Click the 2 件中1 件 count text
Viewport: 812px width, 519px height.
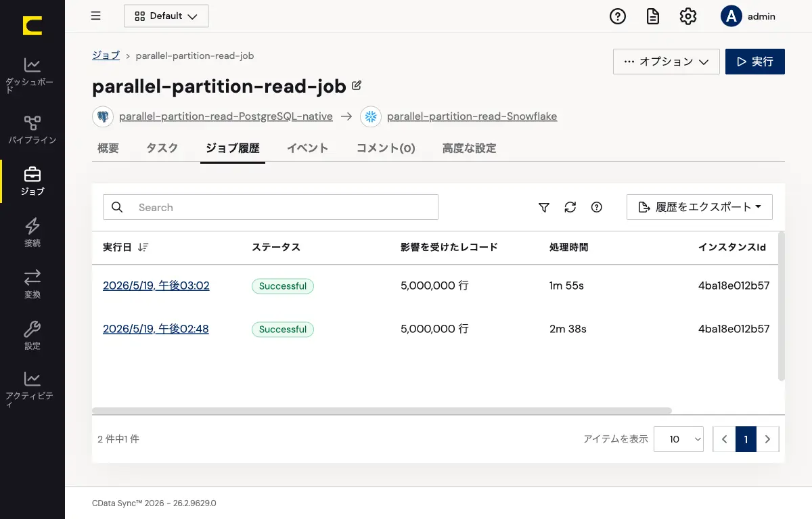118,439
